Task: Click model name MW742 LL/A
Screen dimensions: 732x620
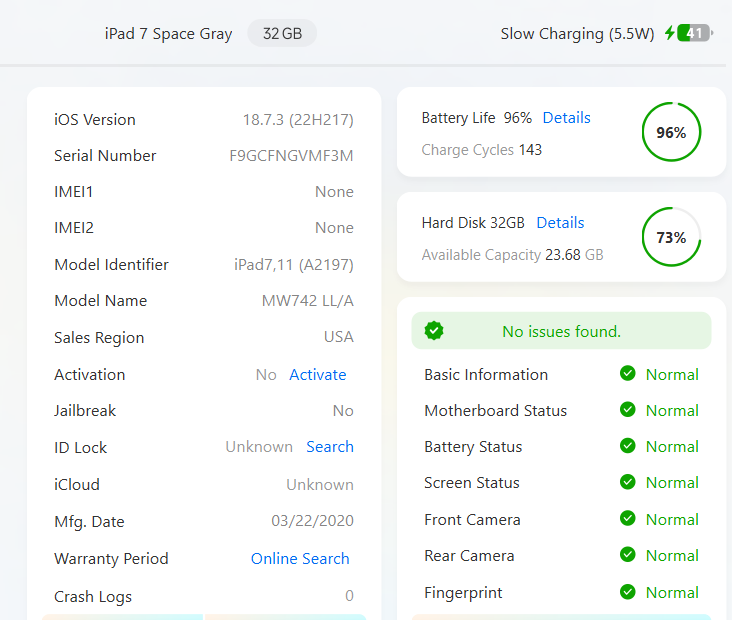Action: pyautogui.click(x=308, y=301)
